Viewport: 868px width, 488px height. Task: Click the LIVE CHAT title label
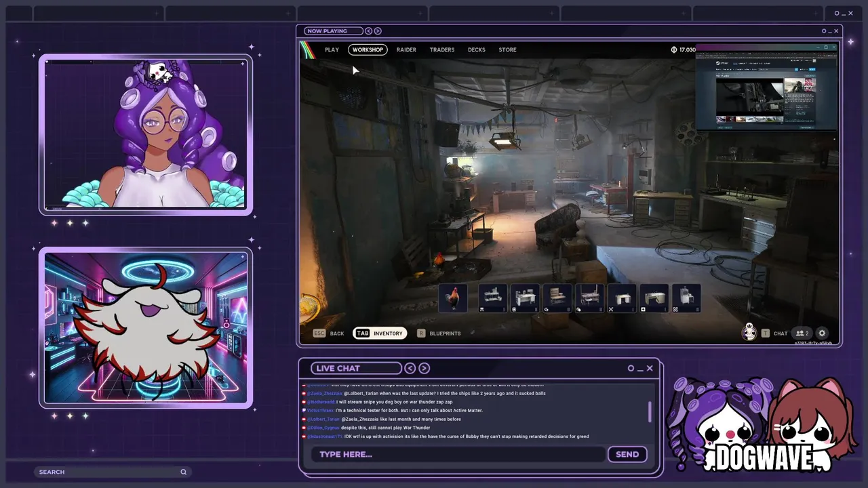pyautogui.click(x=338, y=368)
